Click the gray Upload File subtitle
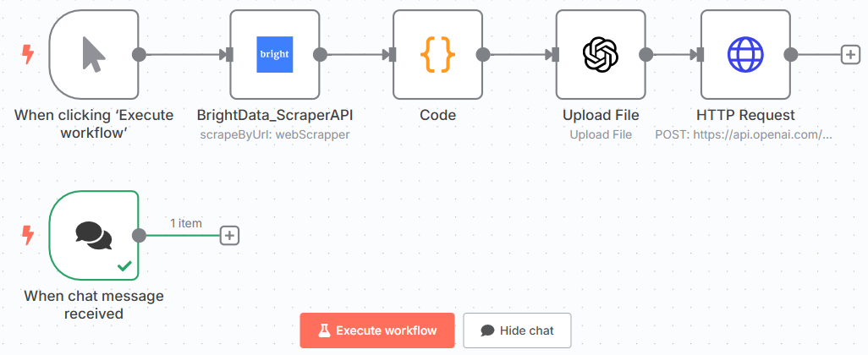868x355 pixels. [x=601, y=134]
